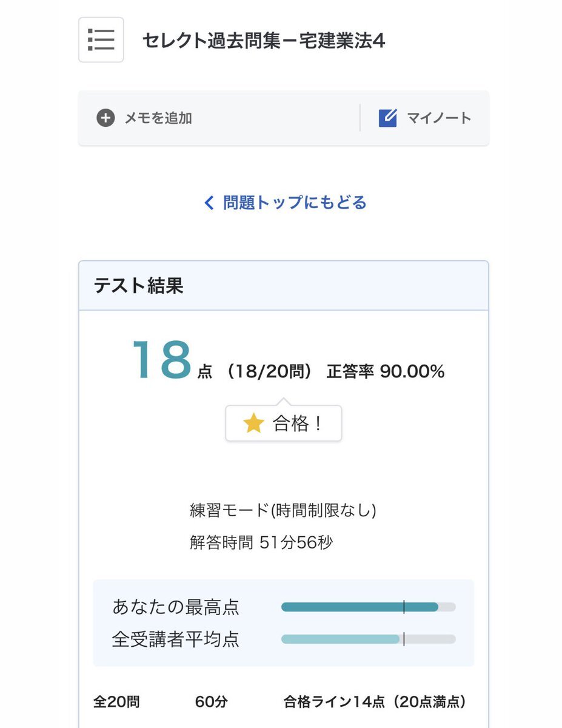Image resolution: width=562 pixels, height=728 pixels.
Task: Click the large 18 score number
Action: coord(161,361)
